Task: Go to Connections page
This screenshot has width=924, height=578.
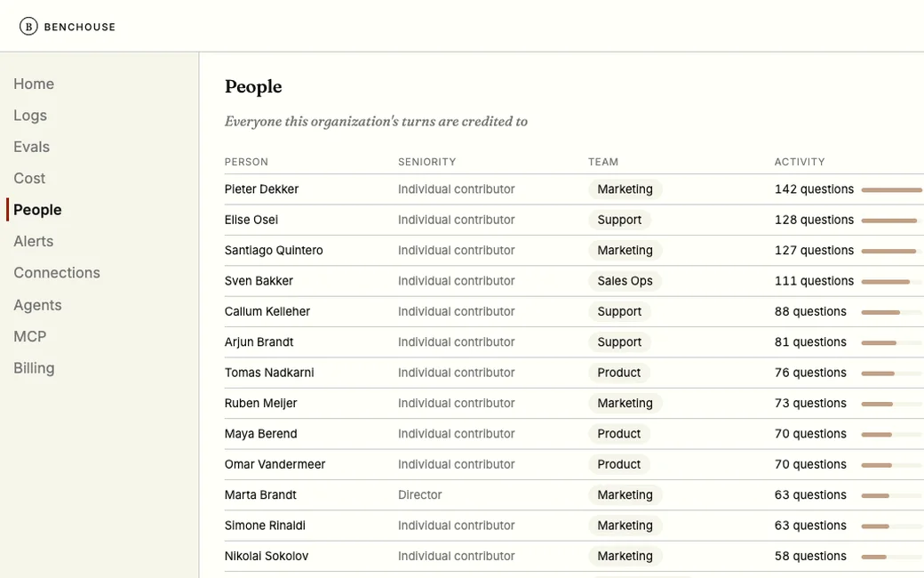Action: click(x=57, y=272)
